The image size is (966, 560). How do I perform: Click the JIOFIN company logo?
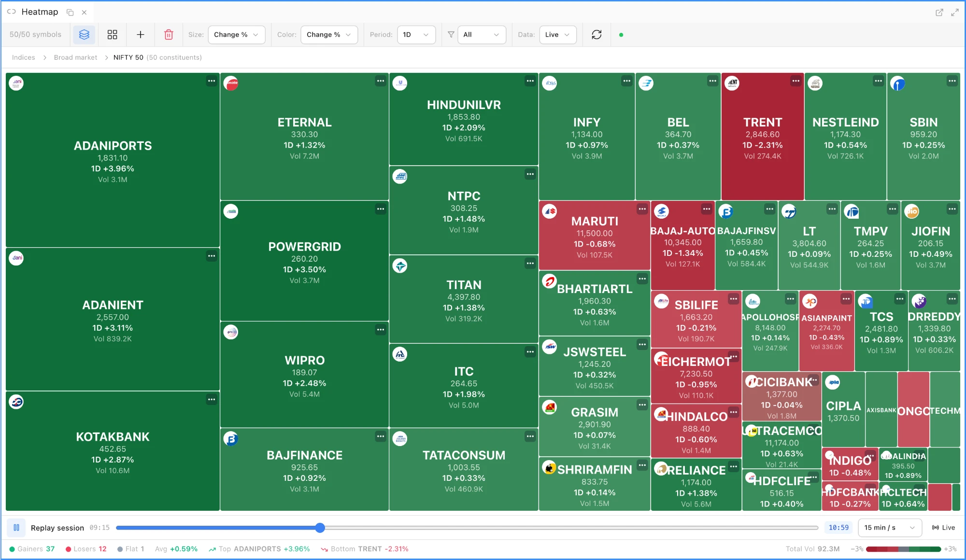912,211
